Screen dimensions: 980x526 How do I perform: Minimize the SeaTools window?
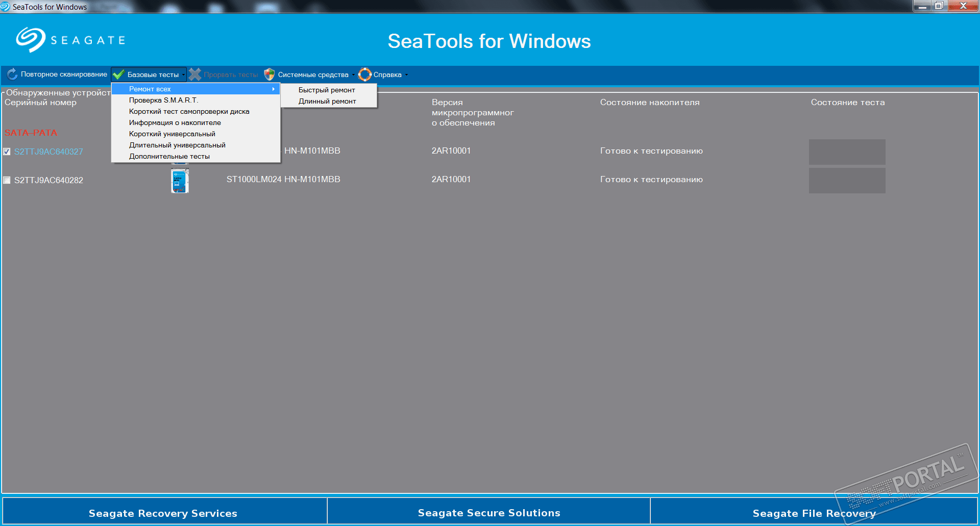[922, 6]
